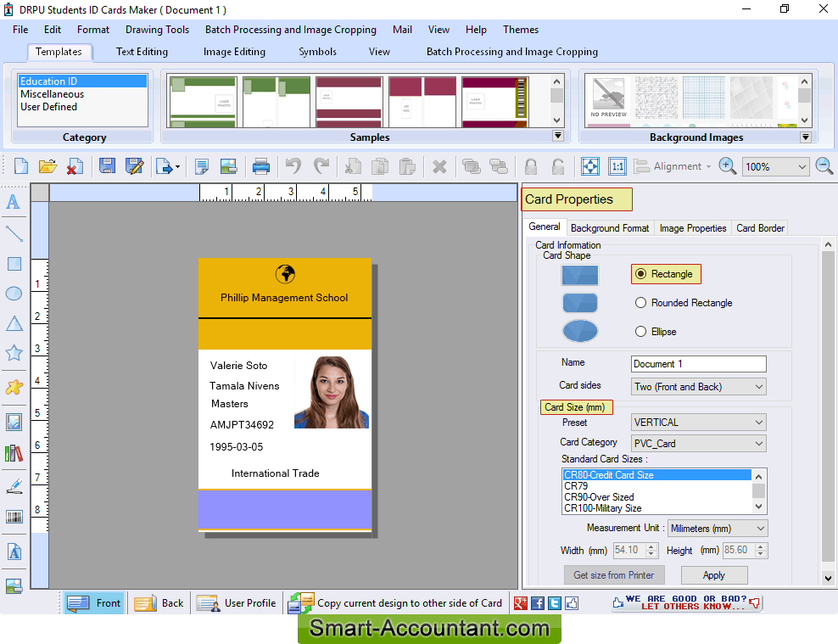Expand the Samples panel dropdown arrow
This screenshot has width=838, height=644.
coord(558,136)
